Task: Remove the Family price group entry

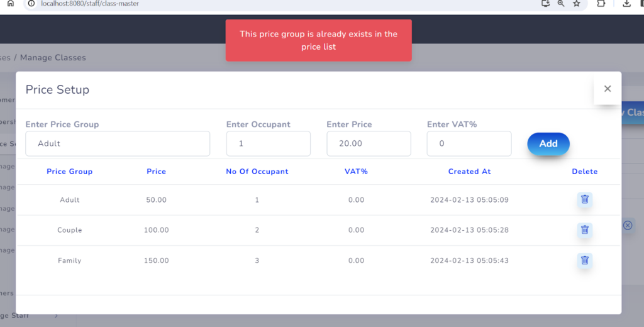Action: 584,260
